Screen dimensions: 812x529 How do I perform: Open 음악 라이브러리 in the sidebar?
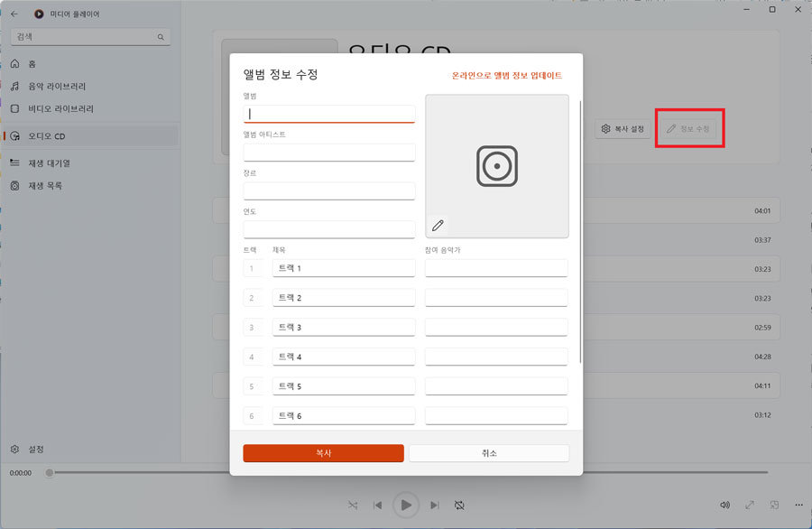click(57, 87)
